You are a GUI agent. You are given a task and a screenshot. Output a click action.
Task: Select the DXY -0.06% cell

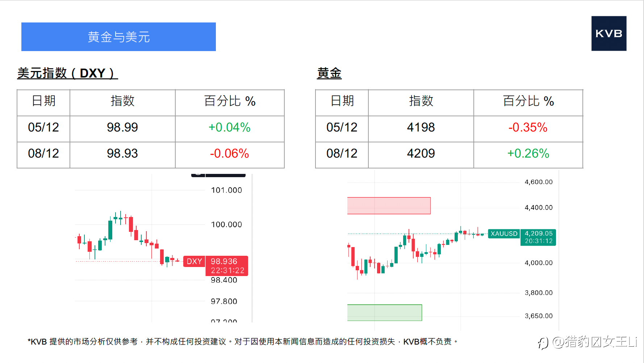coord(229,154)
